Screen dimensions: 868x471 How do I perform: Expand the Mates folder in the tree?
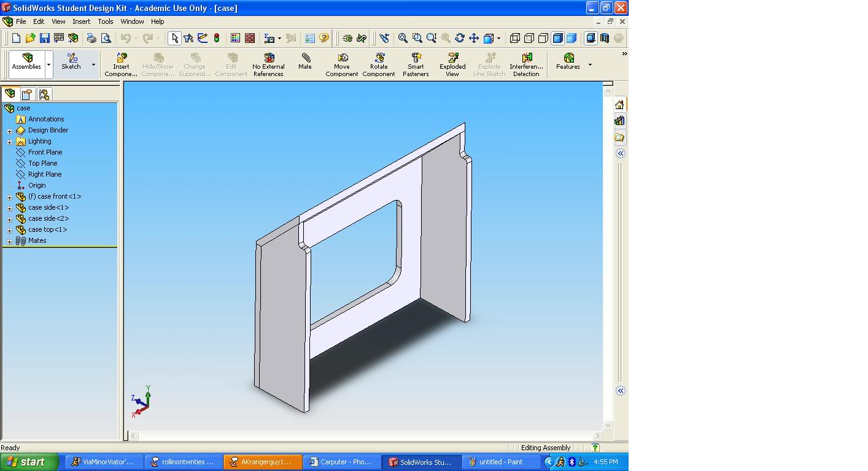(x=9, y=240)
